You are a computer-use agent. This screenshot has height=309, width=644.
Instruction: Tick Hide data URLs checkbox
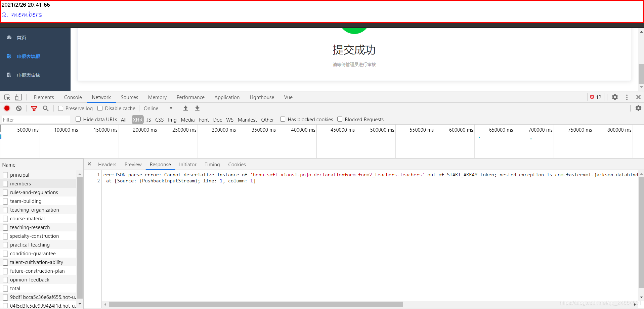tap(78, 119)
